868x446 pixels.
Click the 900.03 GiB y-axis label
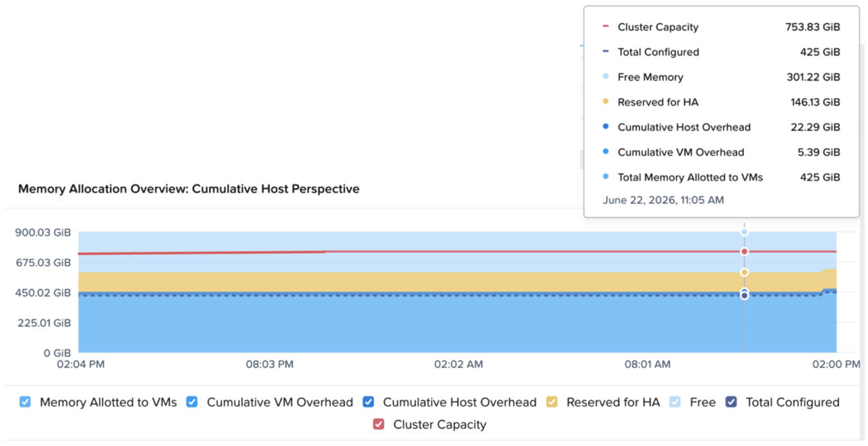pyautogui.click(x=42, y=232)
